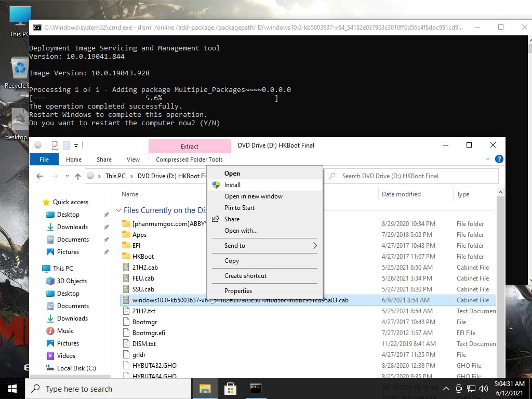Select Copy in the context menu
Screen dimensions: 532x399
[x=264, y=261]
